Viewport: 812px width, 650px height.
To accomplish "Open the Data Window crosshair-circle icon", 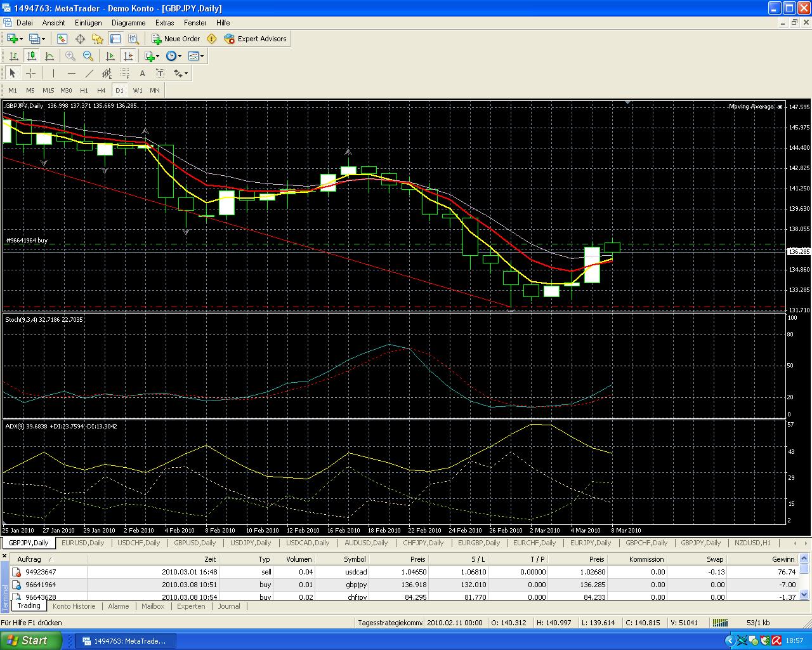I will 80,39.
